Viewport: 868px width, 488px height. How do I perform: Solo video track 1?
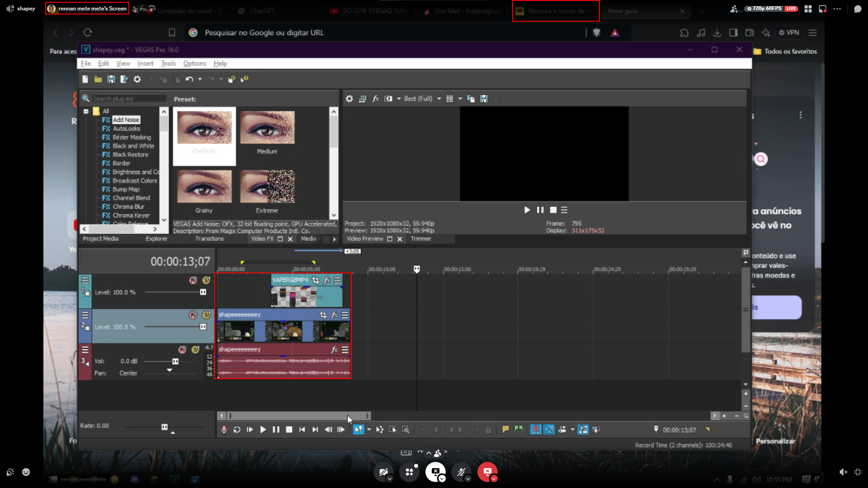(x=206, y=280)
